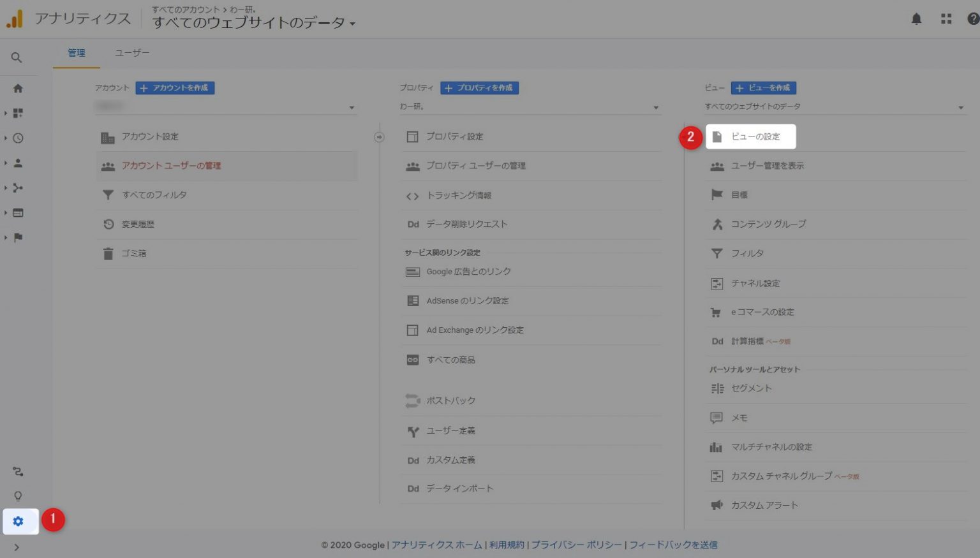Click the admin gear icon in sidebar

pos(19,521)
